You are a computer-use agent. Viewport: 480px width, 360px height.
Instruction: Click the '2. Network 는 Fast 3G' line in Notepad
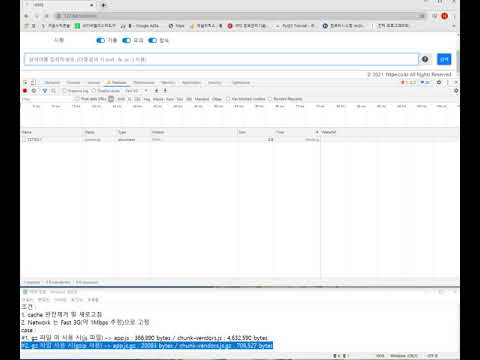[85, 323]
